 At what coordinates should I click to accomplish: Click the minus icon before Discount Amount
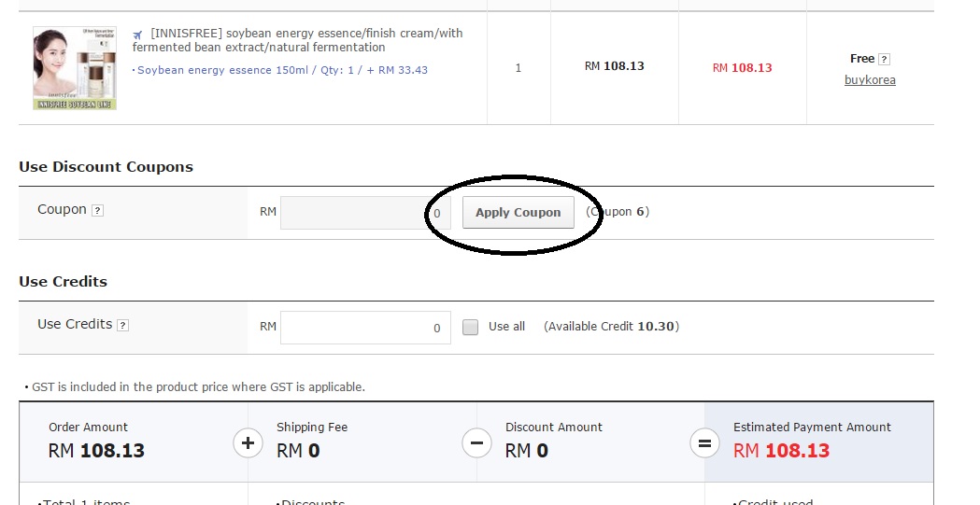(x=476, y=443)
